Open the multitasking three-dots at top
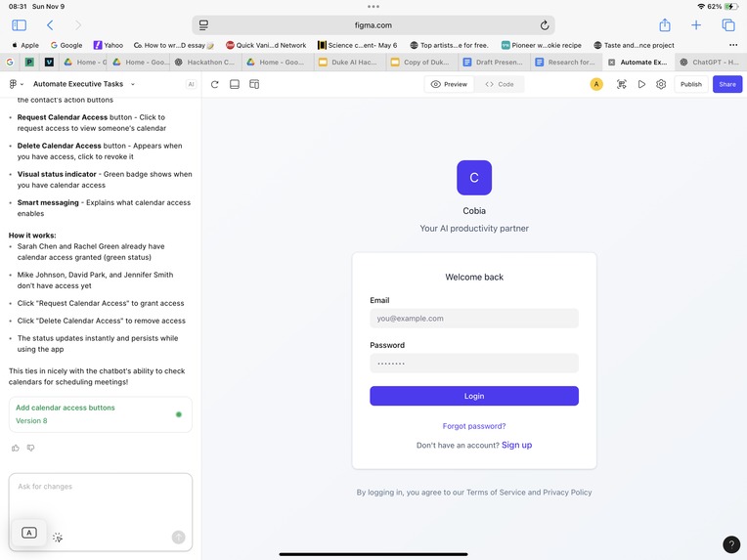The height and width of the screenshot is (560, 747). (x=373, y=6)
